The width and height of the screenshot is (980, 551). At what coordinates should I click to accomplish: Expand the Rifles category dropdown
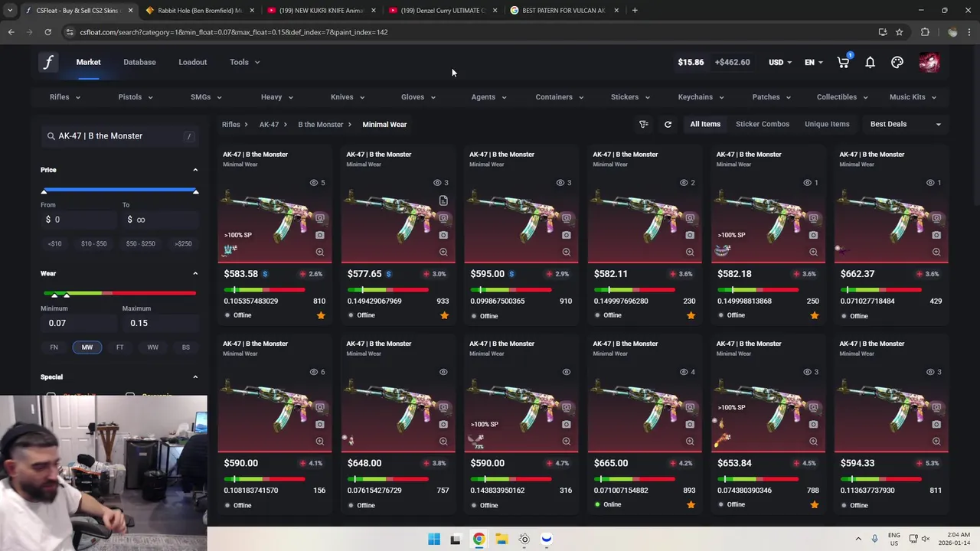click(x=65, y=97)
